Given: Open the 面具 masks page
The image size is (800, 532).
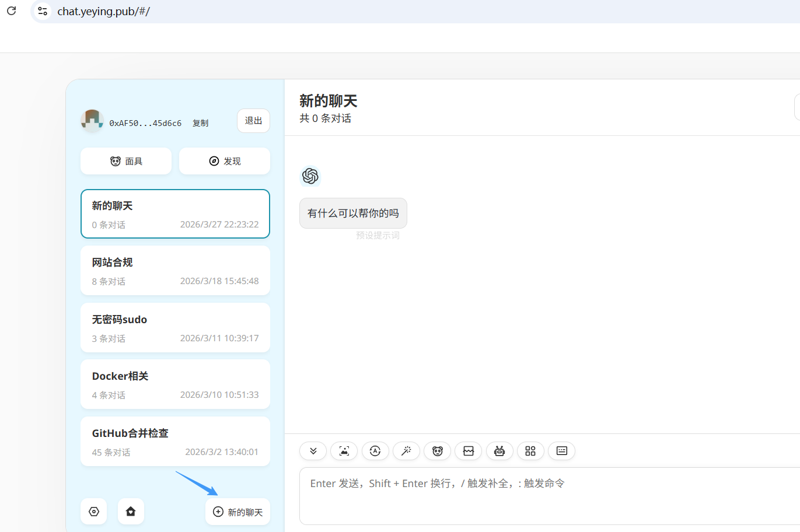Looking at the screenshot, I should point(125,161).
